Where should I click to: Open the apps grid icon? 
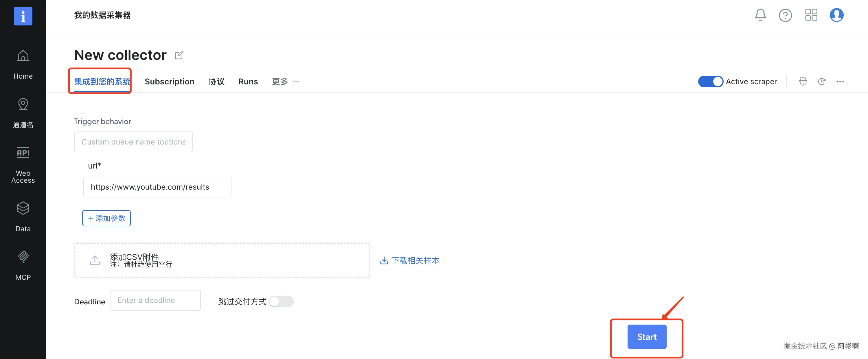pos(811,15)
